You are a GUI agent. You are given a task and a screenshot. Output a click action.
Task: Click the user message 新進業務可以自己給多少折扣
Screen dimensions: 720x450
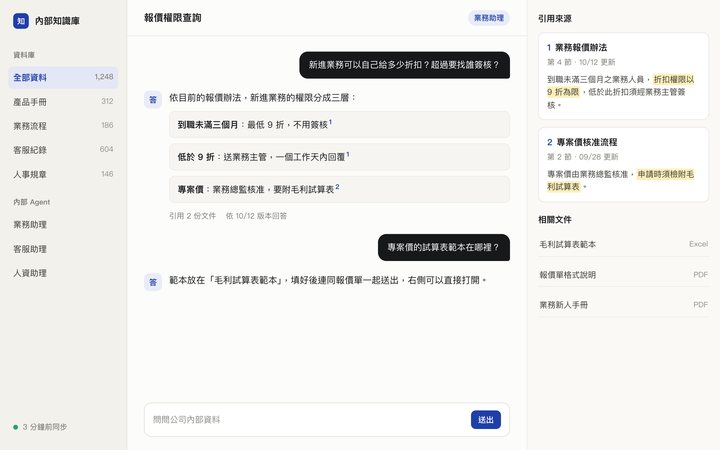404,65
